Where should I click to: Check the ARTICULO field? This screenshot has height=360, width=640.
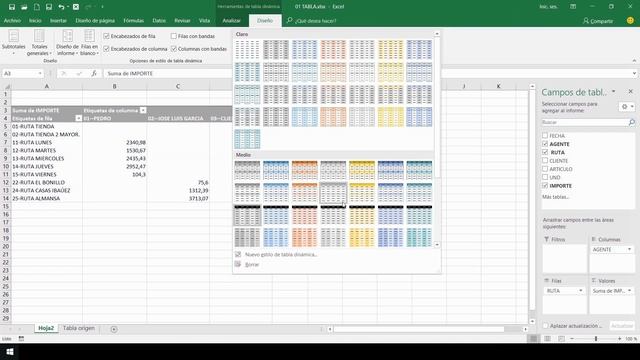pos(545,169)
